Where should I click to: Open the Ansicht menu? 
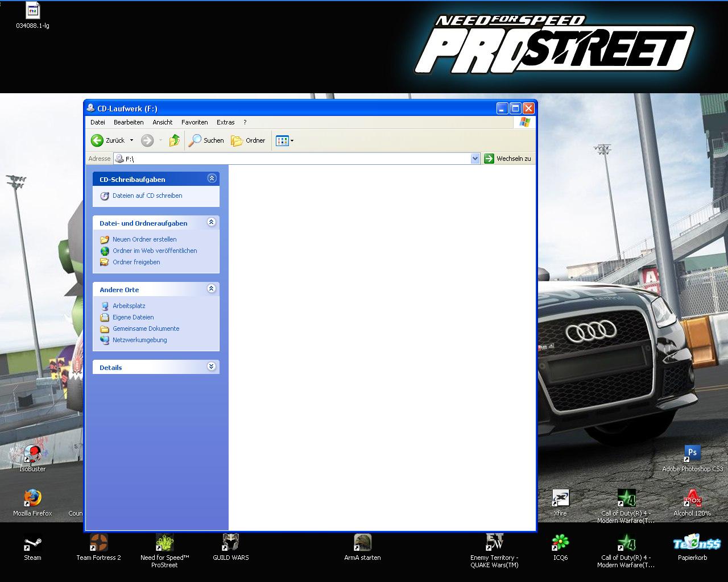tap(163, 122)
